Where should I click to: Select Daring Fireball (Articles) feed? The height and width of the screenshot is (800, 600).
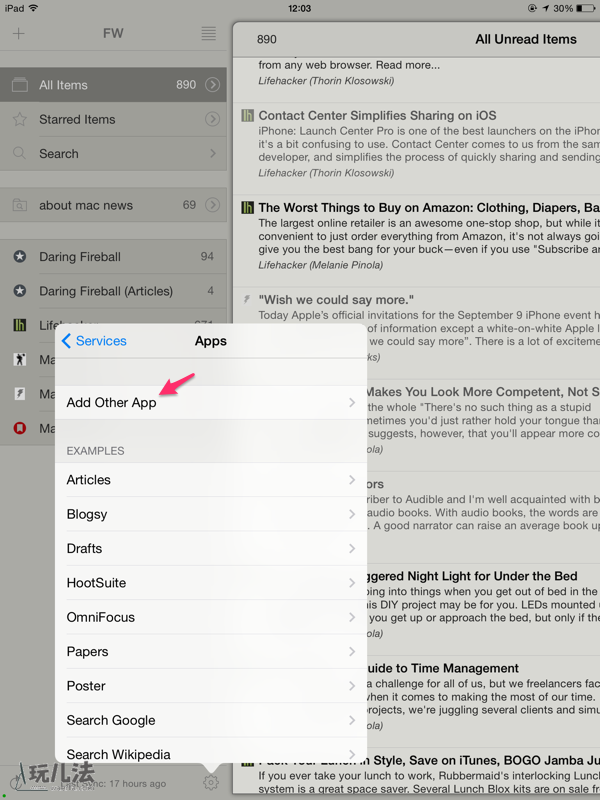coord(113,291)
